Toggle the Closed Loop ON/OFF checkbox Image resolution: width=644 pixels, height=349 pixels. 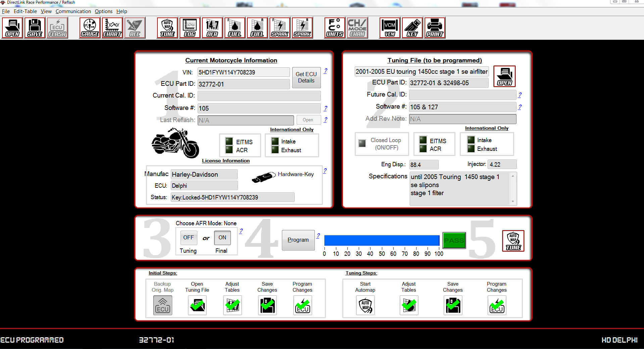click(x=362, y=143)
